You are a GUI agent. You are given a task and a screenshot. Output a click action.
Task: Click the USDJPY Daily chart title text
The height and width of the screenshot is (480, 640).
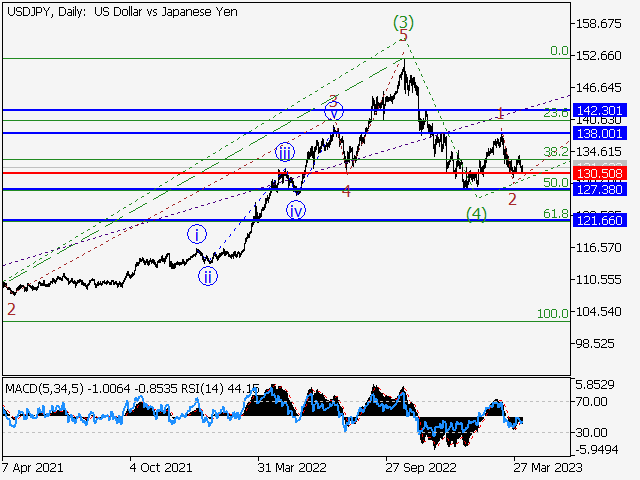tap(122, 11)
